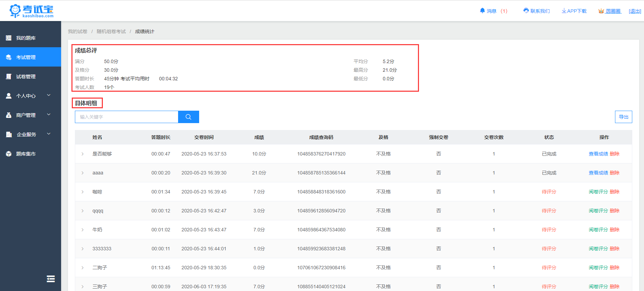
Task: Click 删除 for qqqq
Action: (615, 211)
